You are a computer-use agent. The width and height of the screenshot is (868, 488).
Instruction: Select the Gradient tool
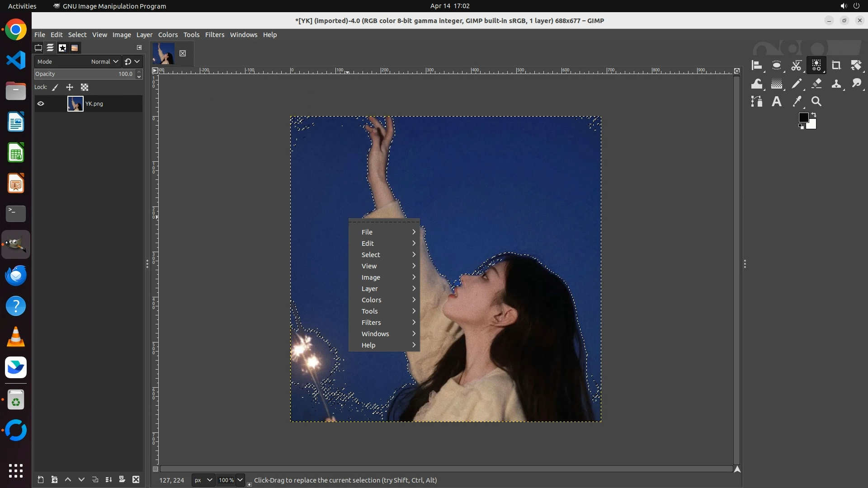pyautogui.click(x=777, y=84)
